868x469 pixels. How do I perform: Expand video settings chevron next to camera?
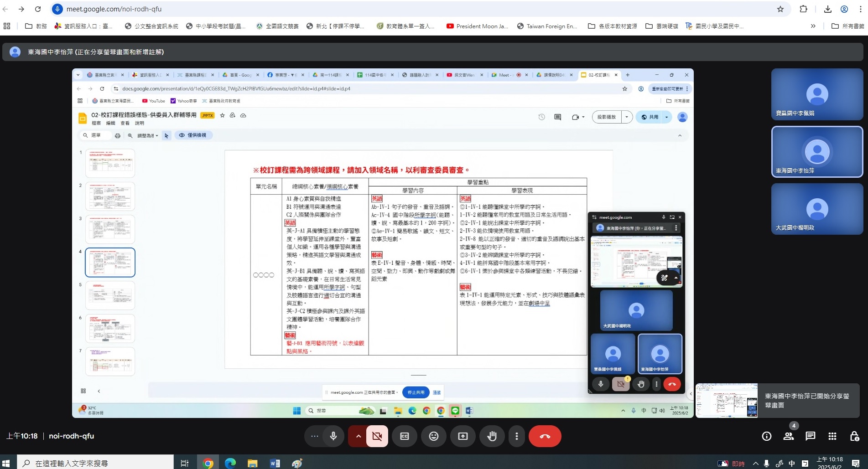[x=359, y=436]
